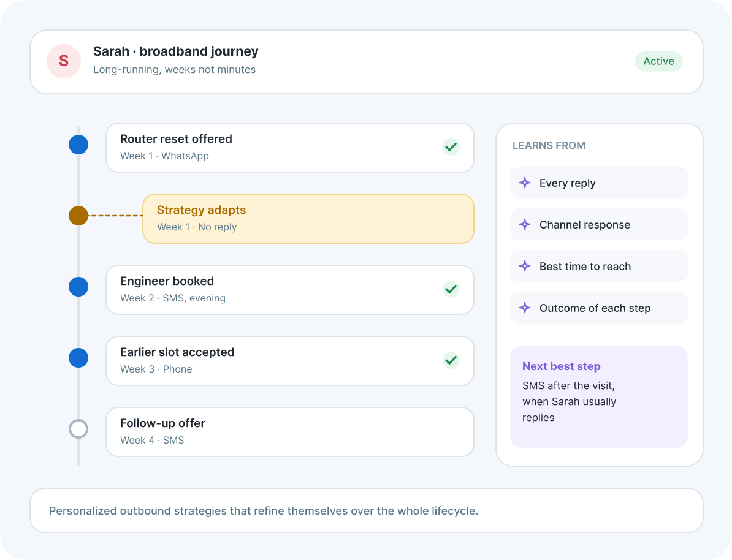
Task: Click the Long-running, weeks not minutes subtitle
Action: pyautogui.click(x=174, y=69)
